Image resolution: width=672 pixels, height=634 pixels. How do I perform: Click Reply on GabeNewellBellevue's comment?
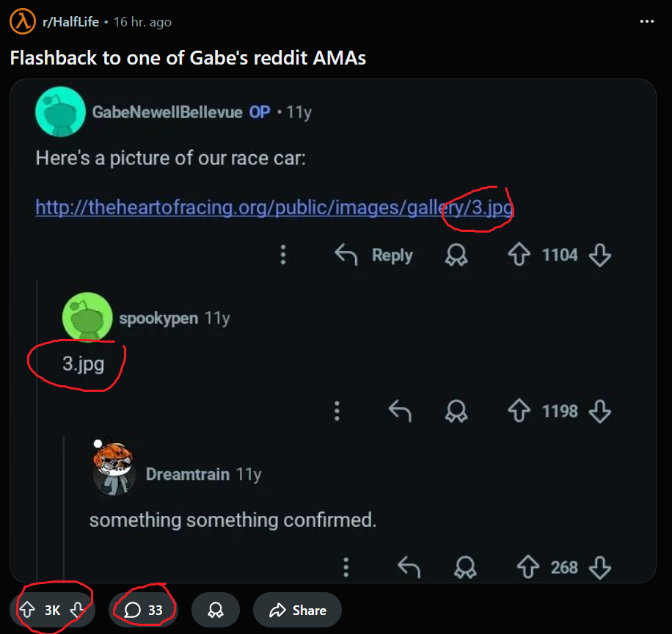tap(374, 255)
